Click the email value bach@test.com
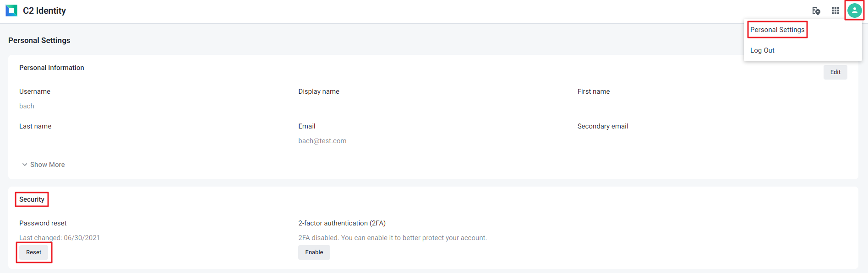The height and width of the screenshot is (273, 868). tap(322, 141)
